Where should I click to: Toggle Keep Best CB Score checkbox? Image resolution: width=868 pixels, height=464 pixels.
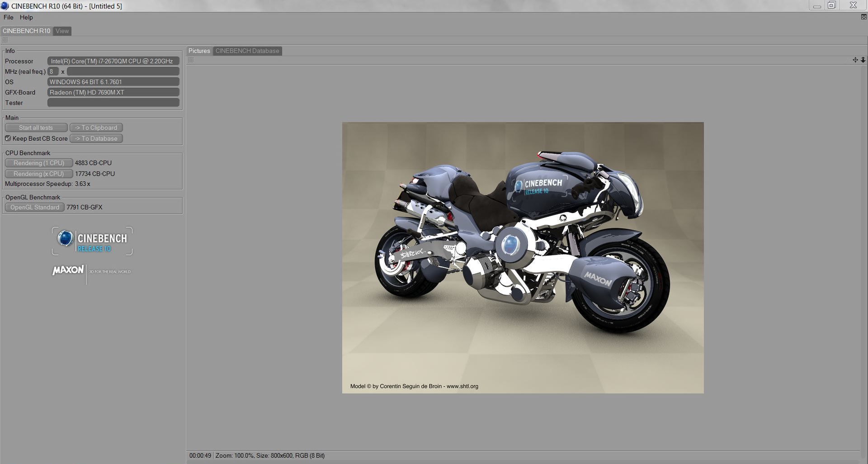(x=8, y=138)
